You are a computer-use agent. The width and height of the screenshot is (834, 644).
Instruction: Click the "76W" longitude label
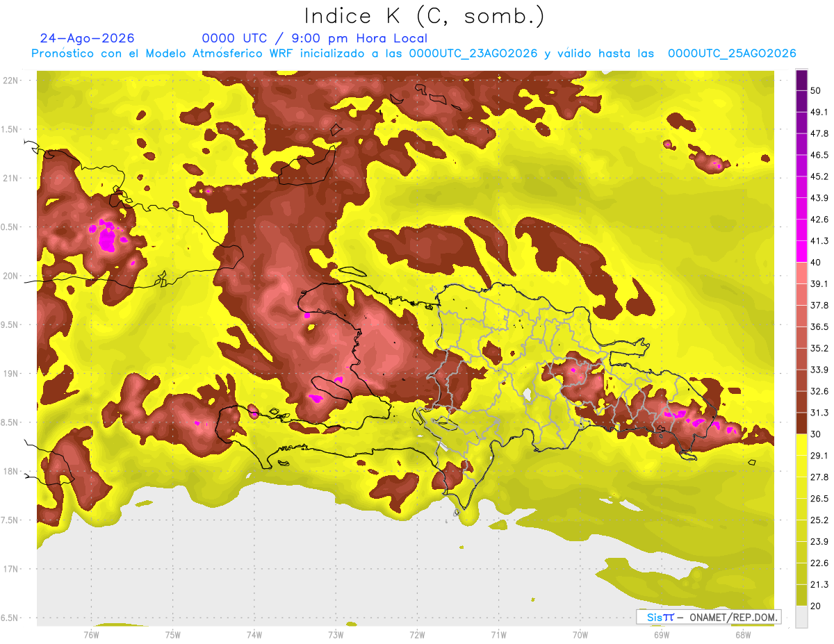(91, 634)
